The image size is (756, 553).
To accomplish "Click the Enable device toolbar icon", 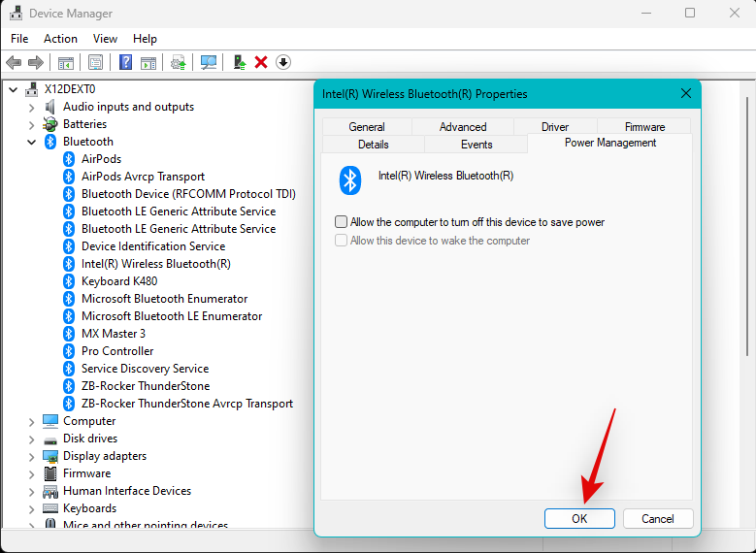I will coord(239,62).
